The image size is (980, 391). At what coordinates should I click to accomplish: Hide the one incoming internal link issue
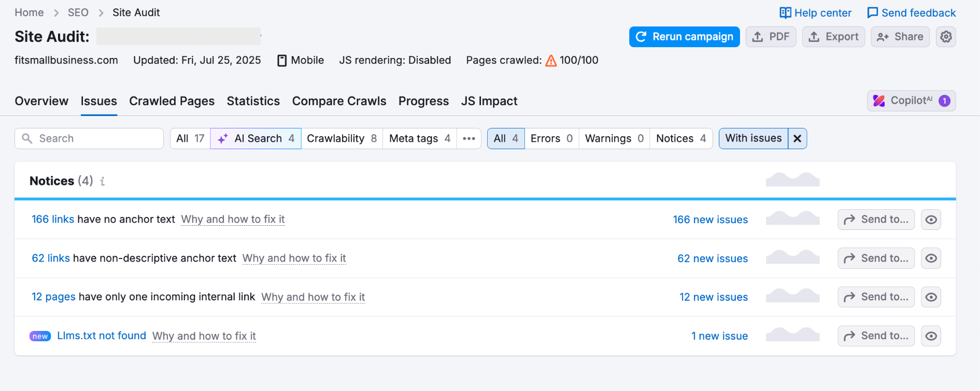pyautogui.click(x=931, y=297)
